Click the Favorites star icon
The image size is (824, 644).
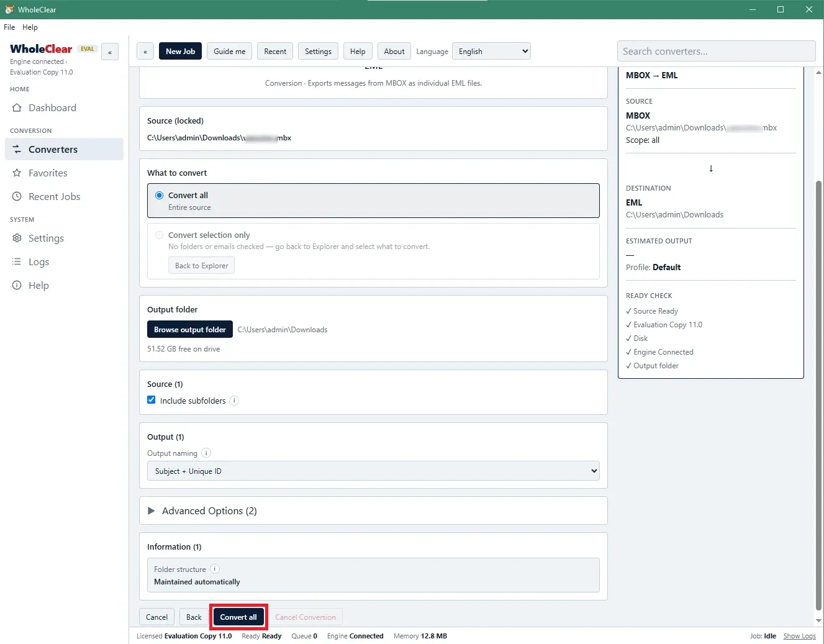click(17, 173)
